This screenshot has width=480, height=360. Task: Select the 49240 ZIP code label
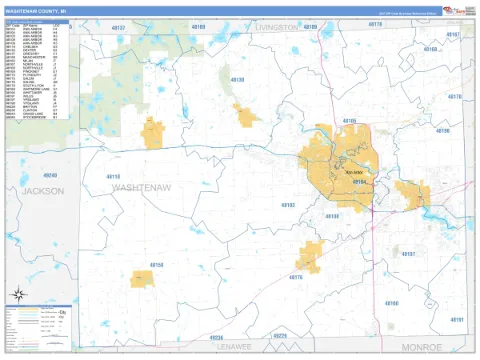coord(50,175)
